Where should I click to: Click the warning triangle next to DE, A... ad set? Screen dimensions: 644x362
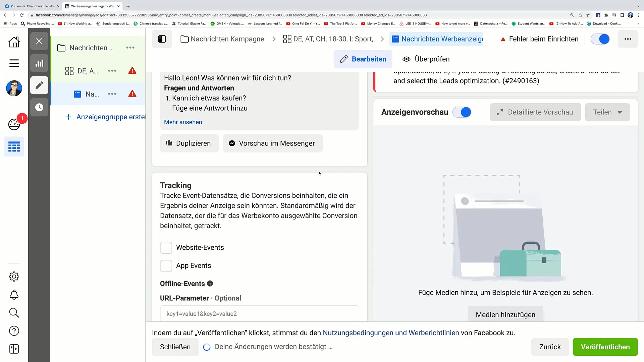coord(132,71)
